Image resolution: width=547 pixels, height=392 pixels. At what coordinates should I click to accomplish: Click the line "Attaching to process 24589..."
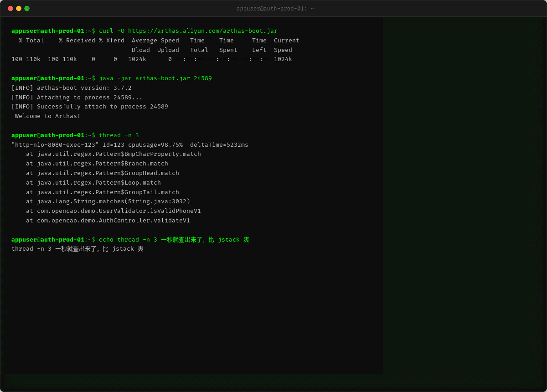coord(77,98)
